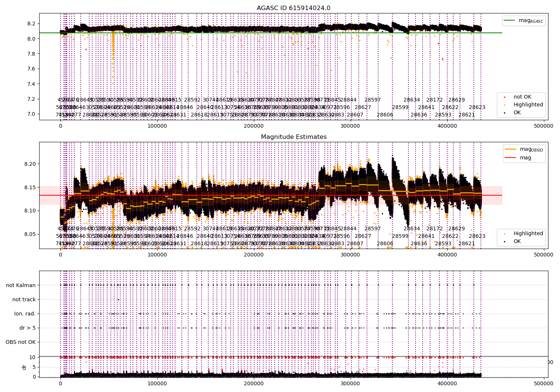Image resolution: width=560 pixels, height=392 pixels.
Task: Click the 7.6 y-axis tick in the top plot
Action: click(x=31, y=69)
